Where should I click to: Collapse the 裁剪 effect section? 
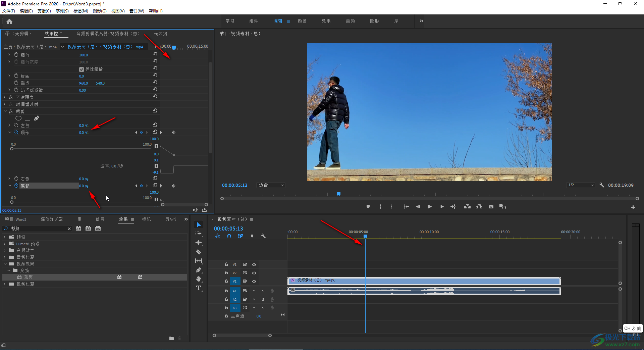[x=5, y=111]
